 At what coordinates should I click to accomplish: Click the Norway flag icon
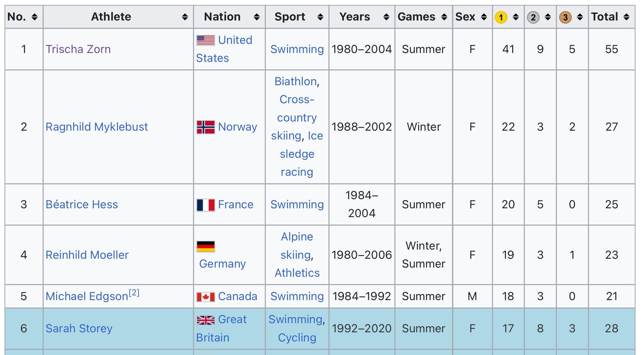pyautogui.click(x=206, y=127)
